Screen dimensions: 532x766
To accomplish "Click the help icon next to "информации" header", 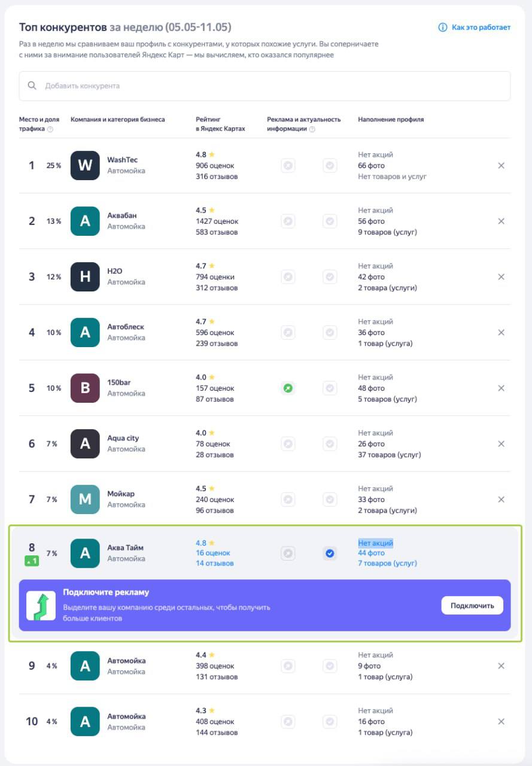I will pos(312,129).
